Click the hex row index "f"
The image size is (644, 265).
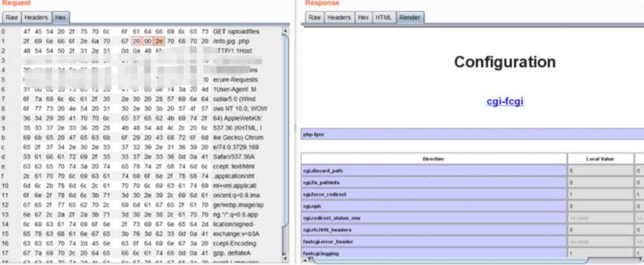[3, 176]
